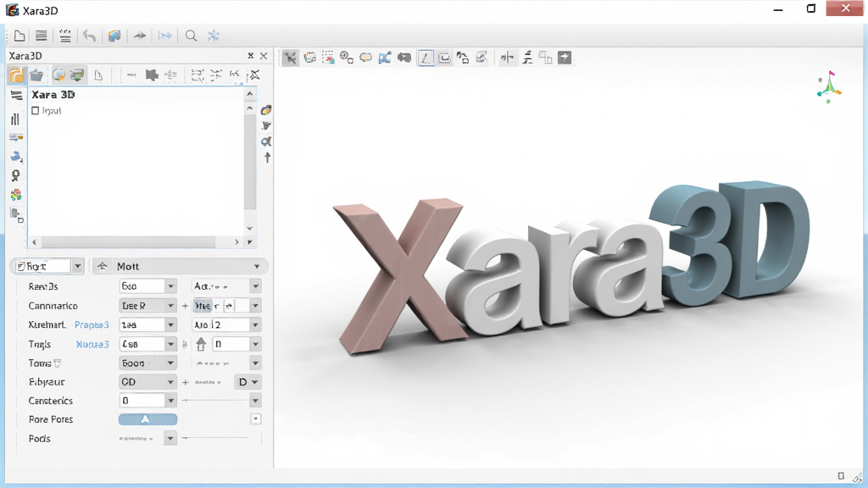
Task: Click the Tragls Csa input field
Action: click(142, 344)
